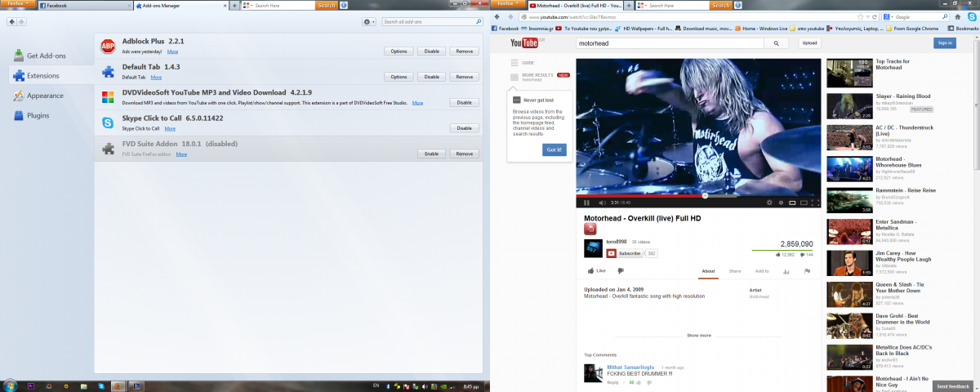This screenshot has height=392, width=980.
Task: Flag the video with the flag icon
Action: pos(807,270)
